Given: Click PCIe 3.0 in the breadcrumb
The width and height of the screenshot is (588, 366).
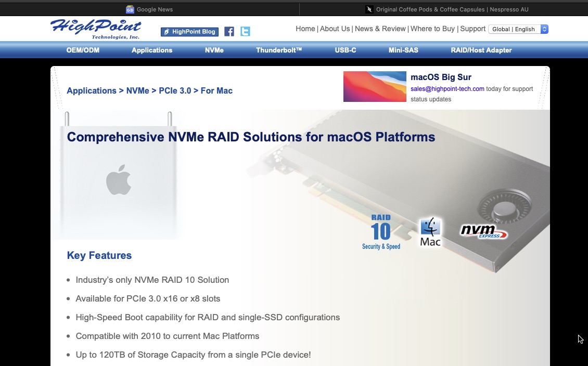Looking at the screenshot, I should click(x=175, y=90).
